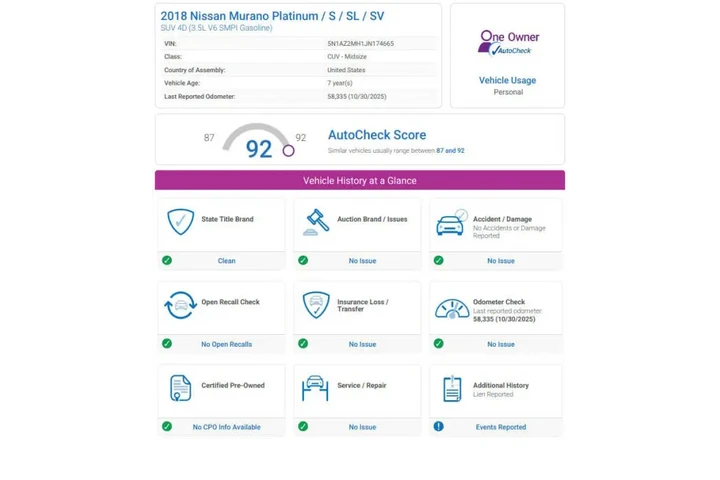
Task: Click the Vehicle History at a Glance banner
Action: pos(360,180)
